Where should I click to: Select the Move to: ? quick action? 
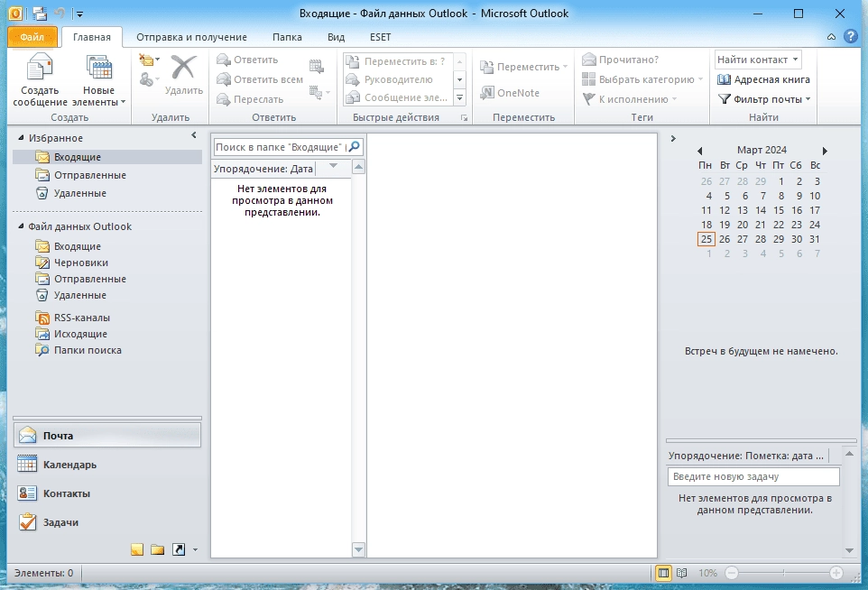(x=396, y=61)
